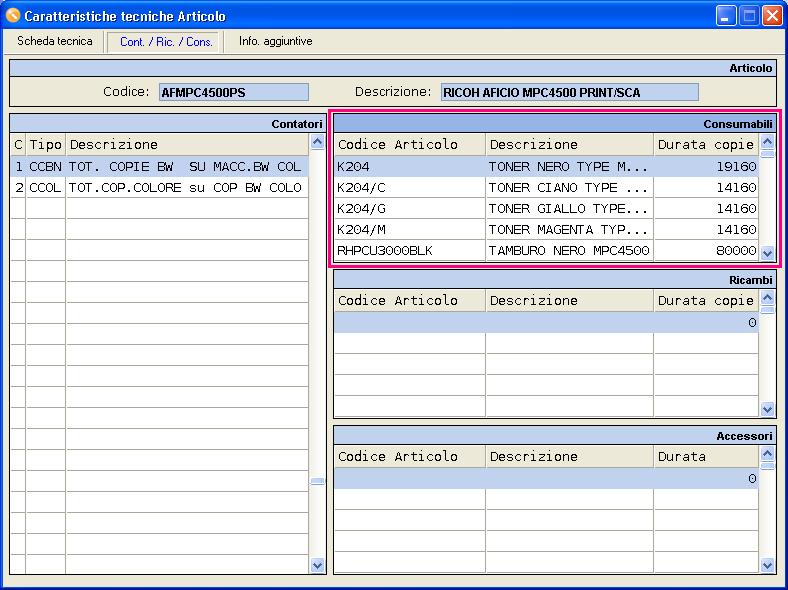Click TOT.COP.COLORE su COP BW COLO description
The image size is (788, 590).
185,187
